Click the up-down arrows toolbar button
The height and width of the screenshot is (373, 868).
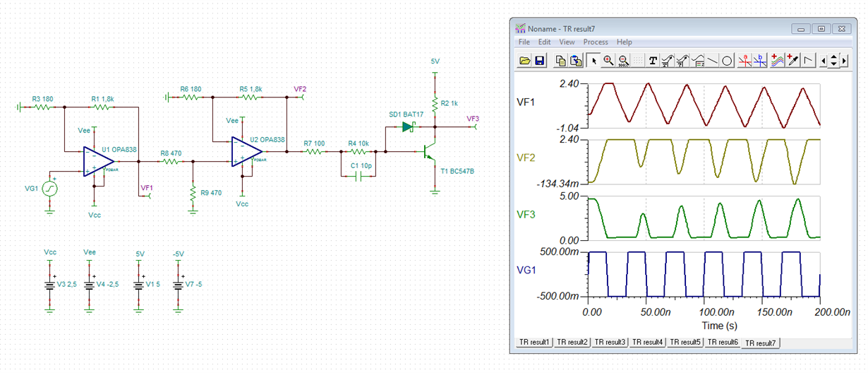[834, 61]
